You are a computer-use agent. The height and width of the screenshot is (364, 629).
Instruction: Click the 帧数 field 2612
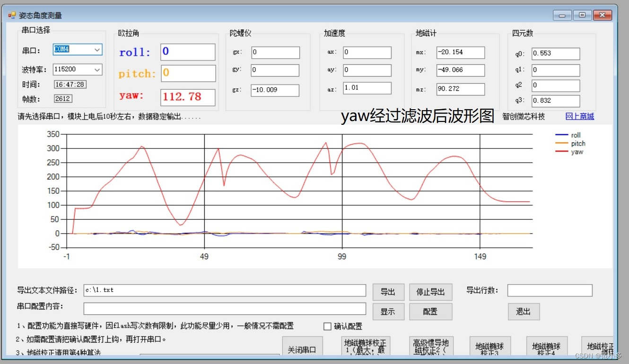63,99
